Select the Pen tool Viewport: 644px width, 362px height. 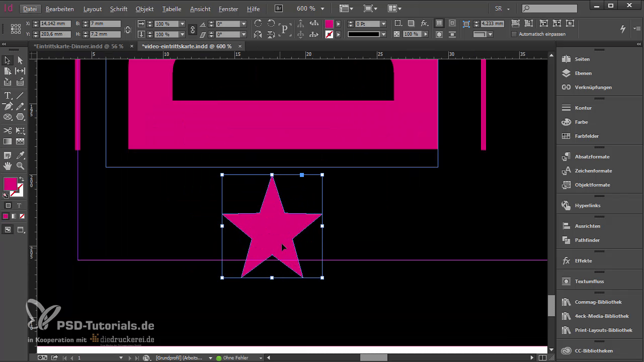click(8, 106)
